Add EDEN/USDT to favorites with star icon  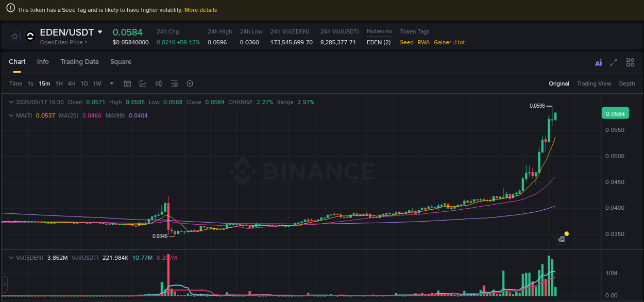tap(15, 36)
